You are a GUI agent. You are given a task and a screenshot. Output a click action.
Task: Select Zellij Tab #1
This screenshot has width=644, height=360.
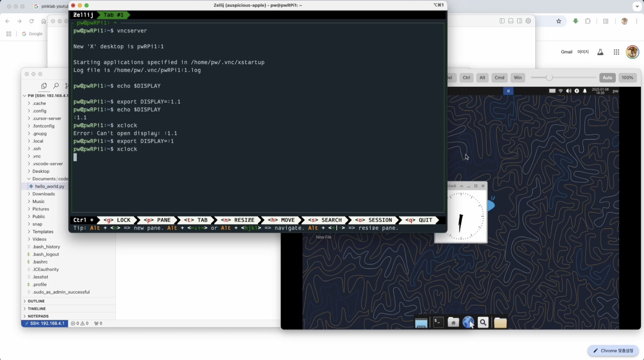point(113,15)
